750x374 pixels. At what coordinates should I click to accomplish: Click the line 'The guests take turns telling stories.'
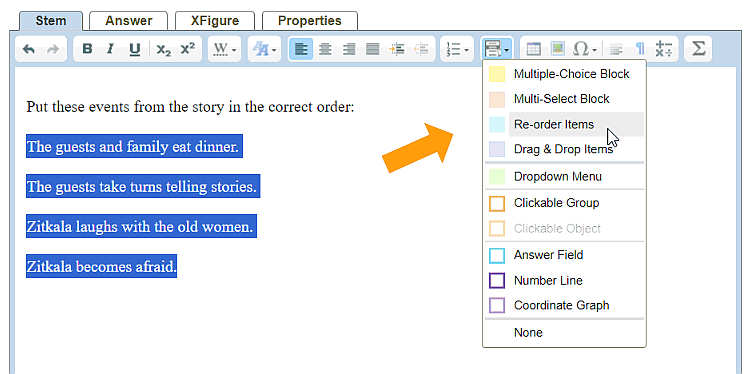point(143,187)
